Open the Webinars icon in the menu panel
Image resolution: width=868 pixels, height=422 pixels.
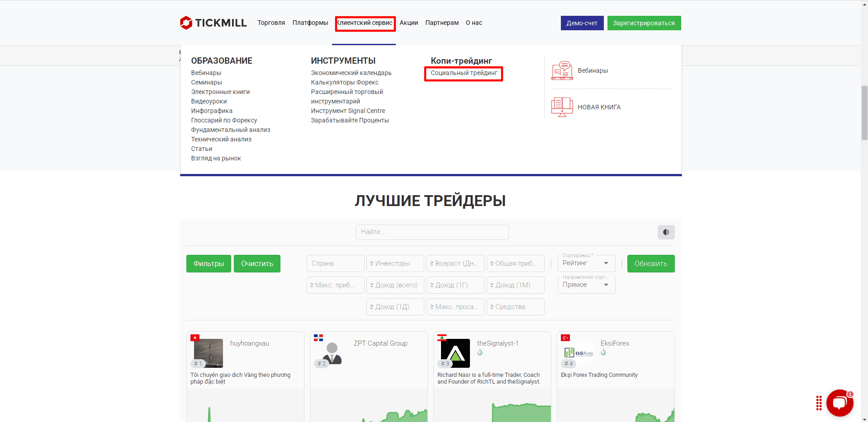(x=562, y=70)
